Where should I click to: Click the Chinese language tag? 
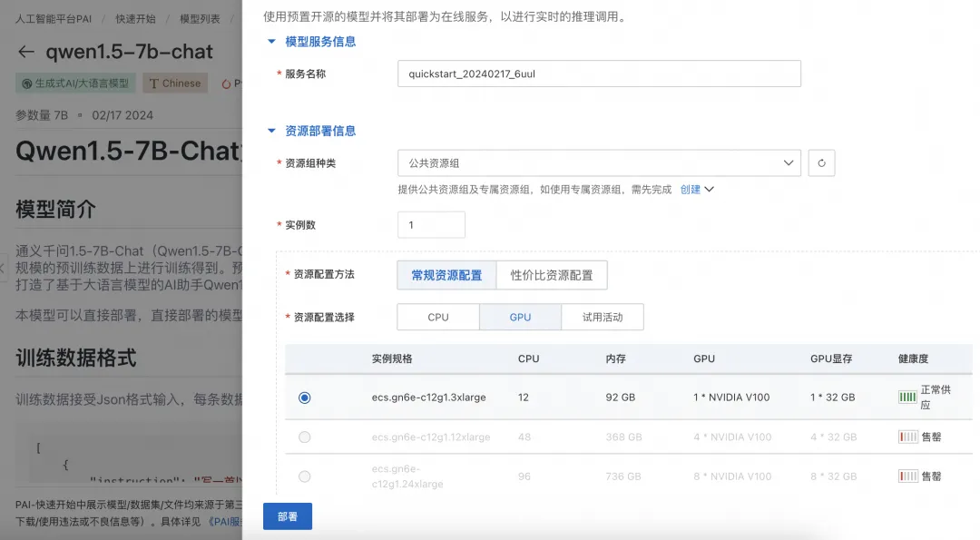point(175,83)
